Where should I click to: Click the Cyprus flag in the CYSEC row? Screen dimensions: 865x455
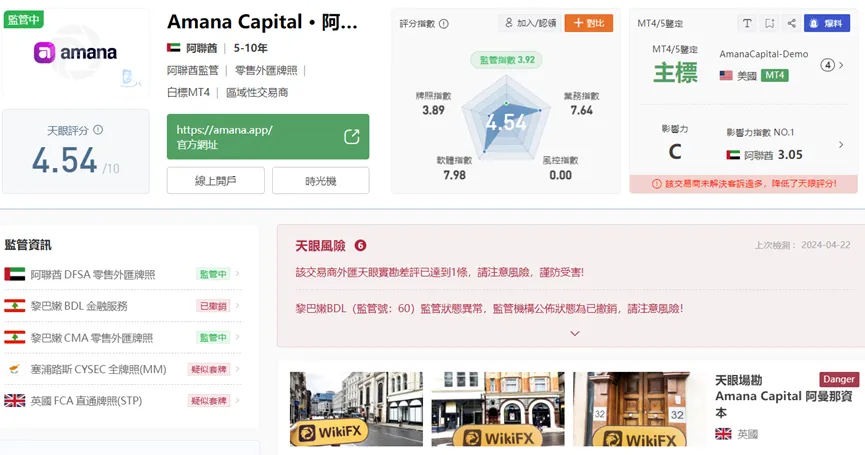click(x=15, y=369)
